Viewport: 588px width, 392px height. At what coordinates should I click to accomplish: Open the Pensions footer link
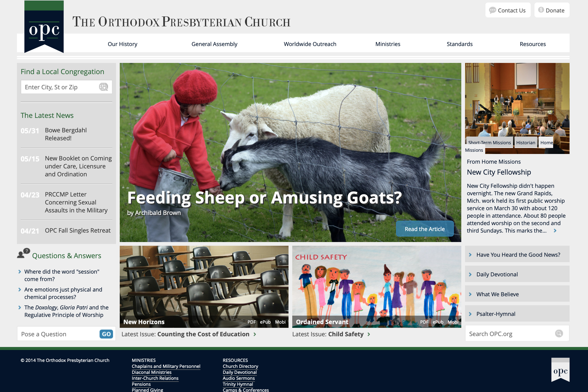click(141, 384)
